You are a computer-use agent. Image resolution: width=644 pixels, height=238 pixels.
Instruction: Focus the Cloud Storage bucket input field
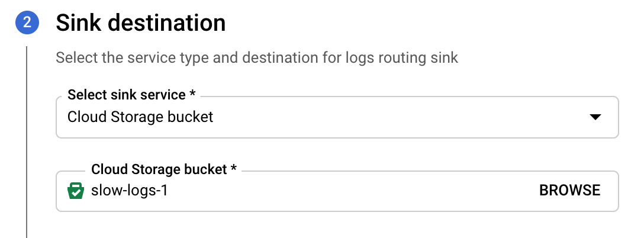(x=337, y=191)
